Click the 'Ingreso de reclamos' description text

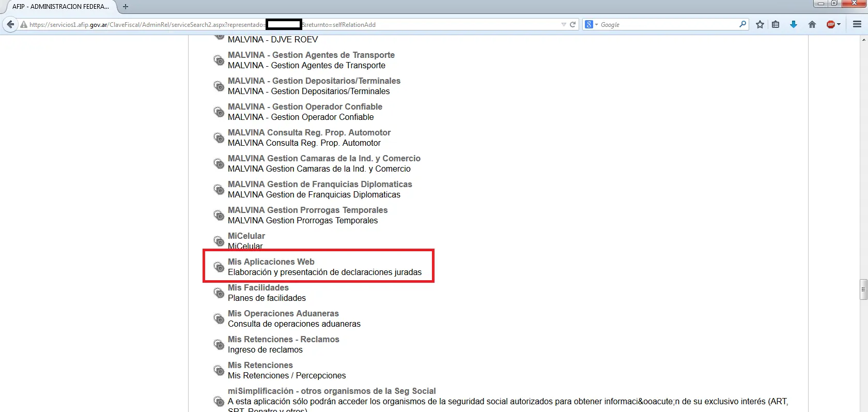tap(265, 349)
